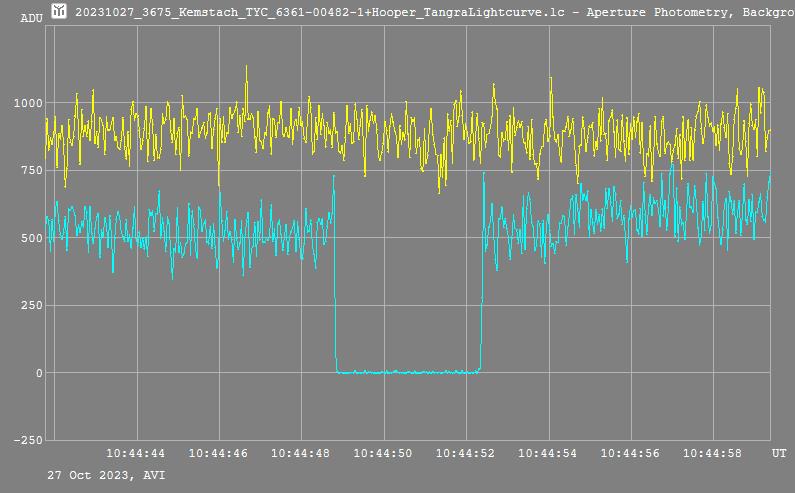Click the 750 value on Y axis

point(32,170)
